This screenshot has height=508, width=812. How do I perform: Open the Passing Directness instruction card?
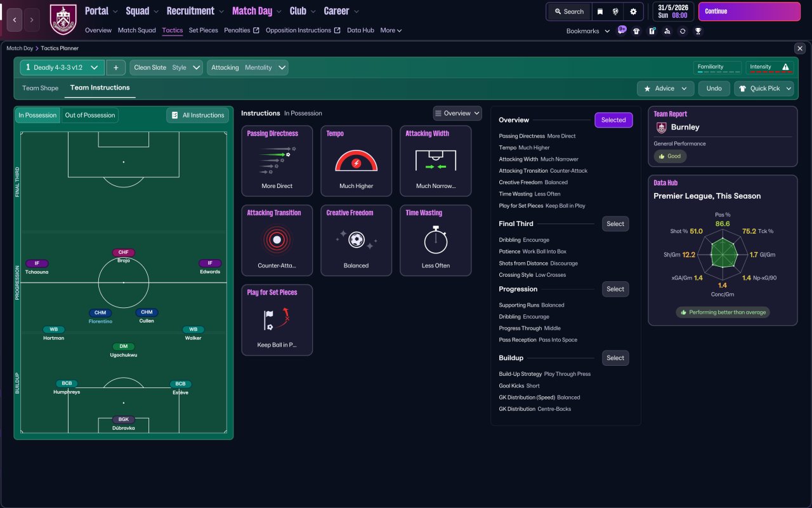pyautogui.click(x=277, y=161)
